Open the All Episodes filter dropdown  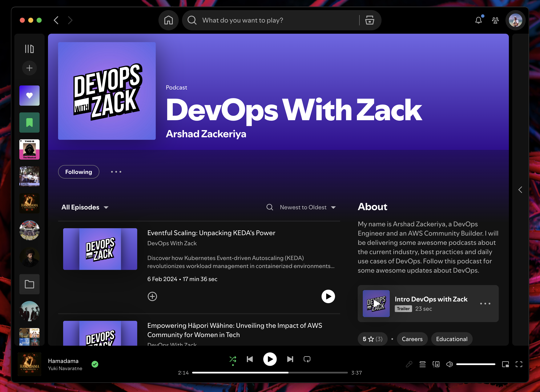pyautogui.click(x=85, y=207)
